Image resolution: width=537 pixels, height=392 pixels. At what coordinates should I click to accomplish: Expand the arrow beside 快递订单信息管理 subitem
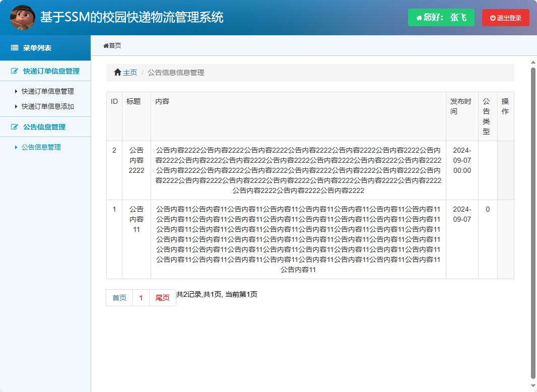16,91
